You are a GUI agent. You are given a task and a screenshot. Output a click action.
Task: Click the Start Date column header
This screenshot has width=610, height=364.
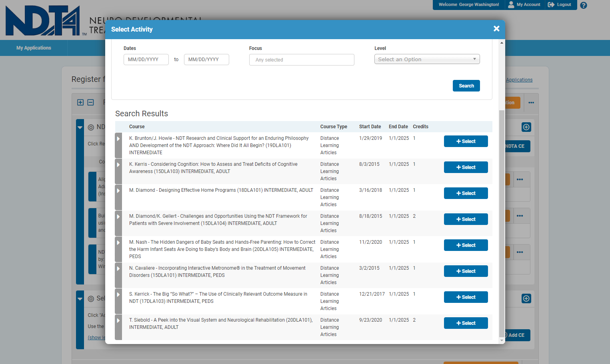coord(370,127)
